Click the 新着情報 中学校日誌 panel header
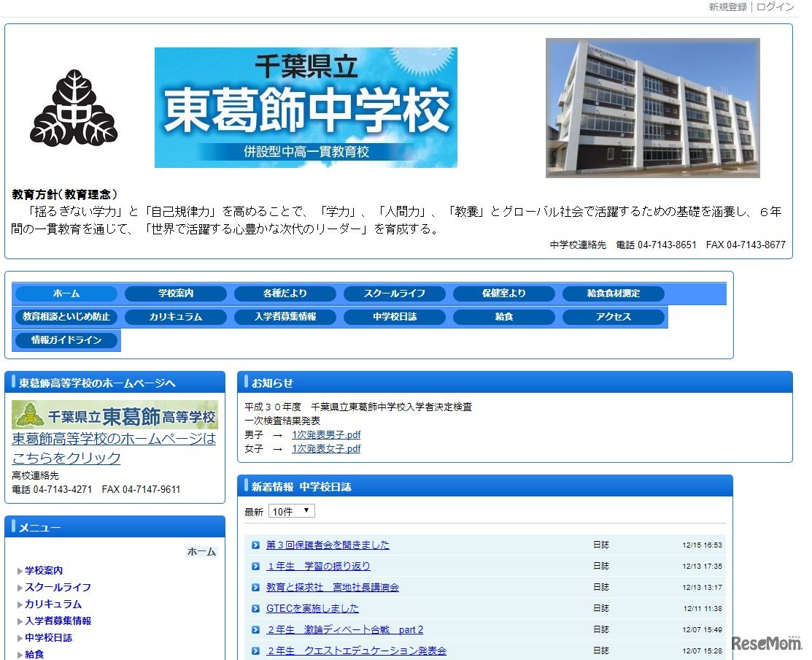This screenshot has height=660, width=812. coord(484,486)
